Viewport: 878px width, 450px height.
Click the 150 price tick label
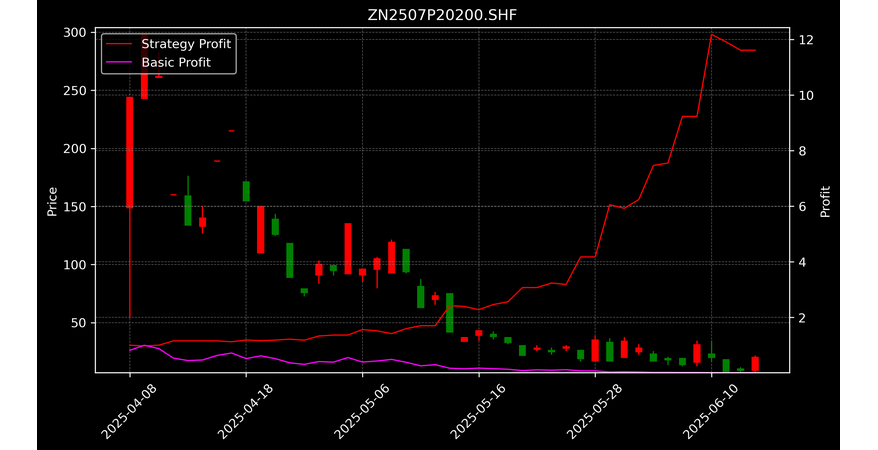pyautogui.click(x=76, y=207)
